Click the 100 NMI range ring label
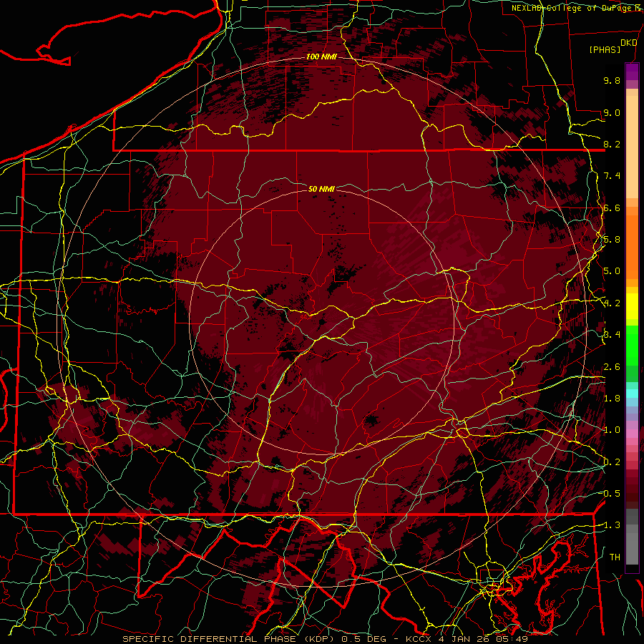Viewport: 644px width, 644px height. 321,57
